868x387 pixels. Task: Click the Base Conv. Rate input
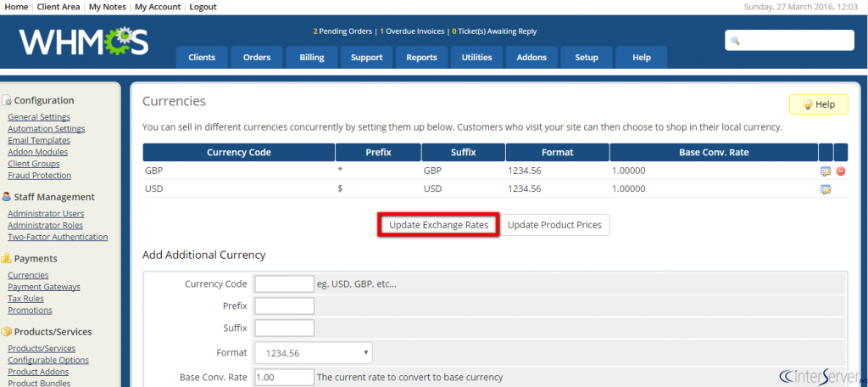pyautogui.click(x=285, y=377)
